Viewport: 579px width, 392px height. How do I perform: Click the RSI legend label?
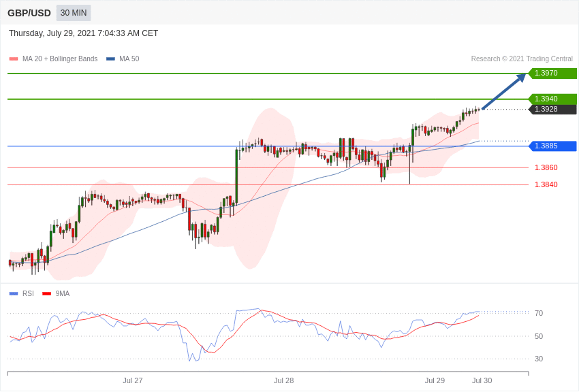pyautogui.click(x=28, y=294)
